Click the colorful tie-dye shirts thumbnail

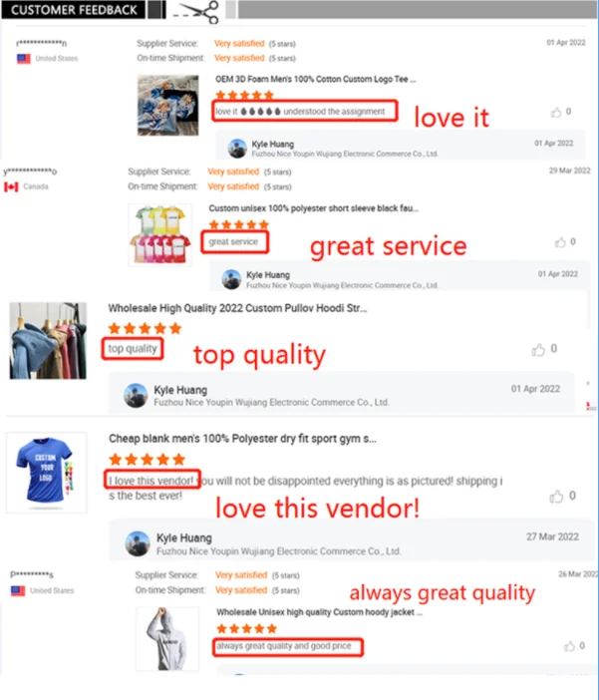click(x=160, y=234)
